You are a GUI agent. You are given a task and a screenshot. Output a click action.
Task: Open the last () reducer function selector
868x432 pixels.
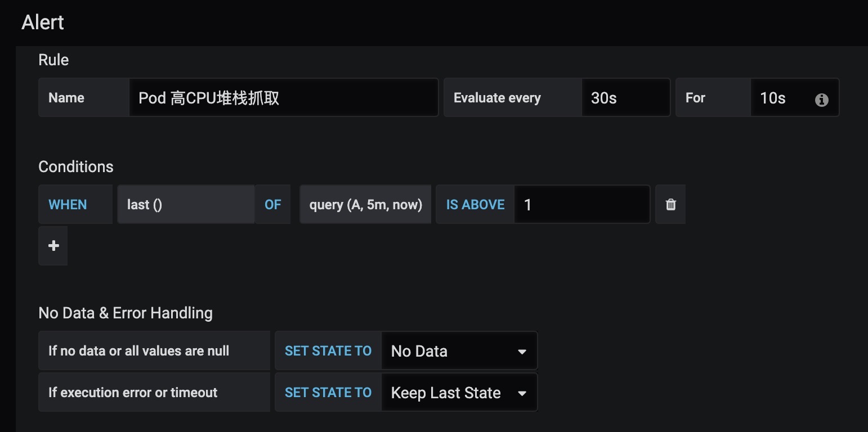pos(186,205)
